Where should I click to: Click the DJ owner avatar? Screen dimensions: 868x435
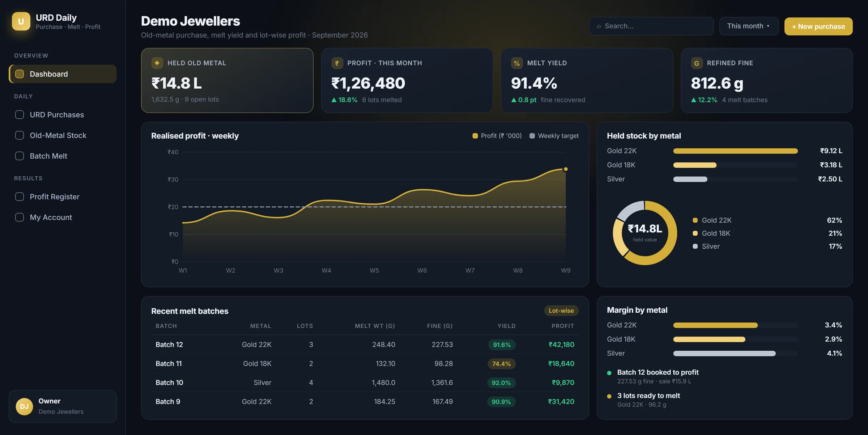[x=24, y=406]
